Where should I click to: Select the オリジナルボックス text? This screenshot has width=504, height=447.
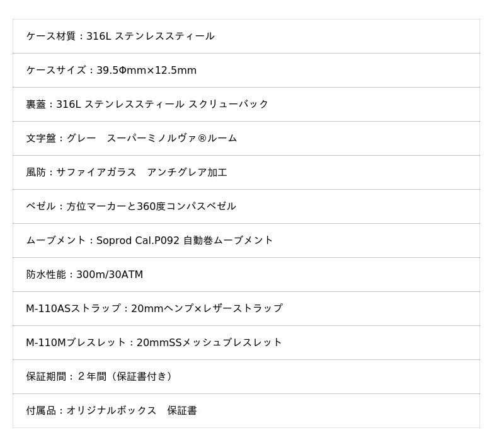[112, 411]
